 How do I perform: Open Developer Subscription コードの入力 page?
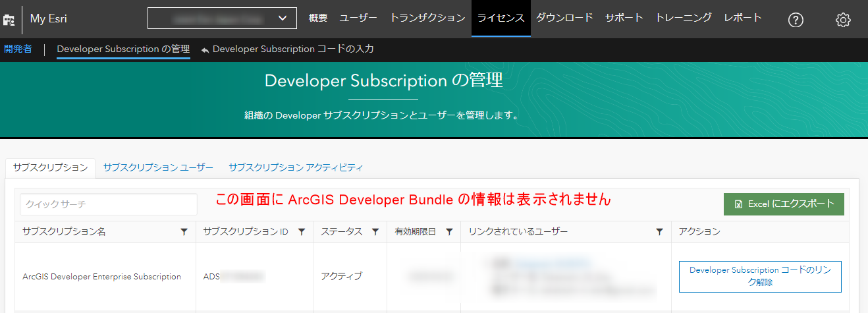[x=294, y=49]
